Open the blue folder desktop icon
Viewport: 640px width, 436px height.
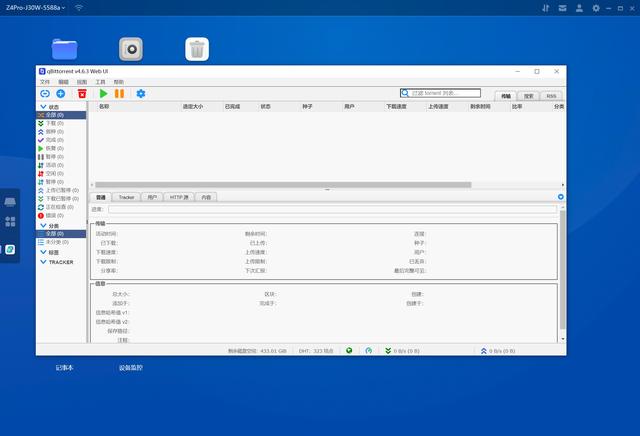pyautogui.click(x=64, y=49)
